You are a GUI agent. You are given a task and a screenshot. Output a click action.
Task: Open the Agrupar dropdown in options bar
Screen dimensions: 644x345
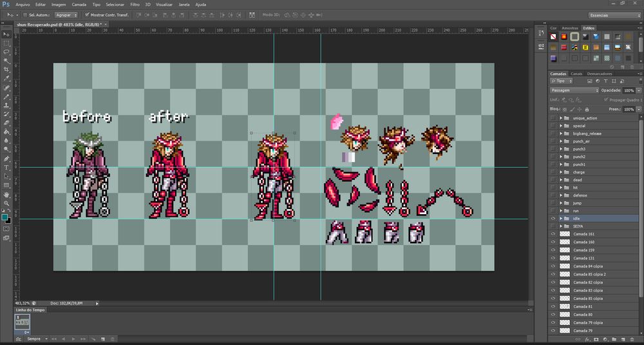pyautogui.click(x=66, y=14)
